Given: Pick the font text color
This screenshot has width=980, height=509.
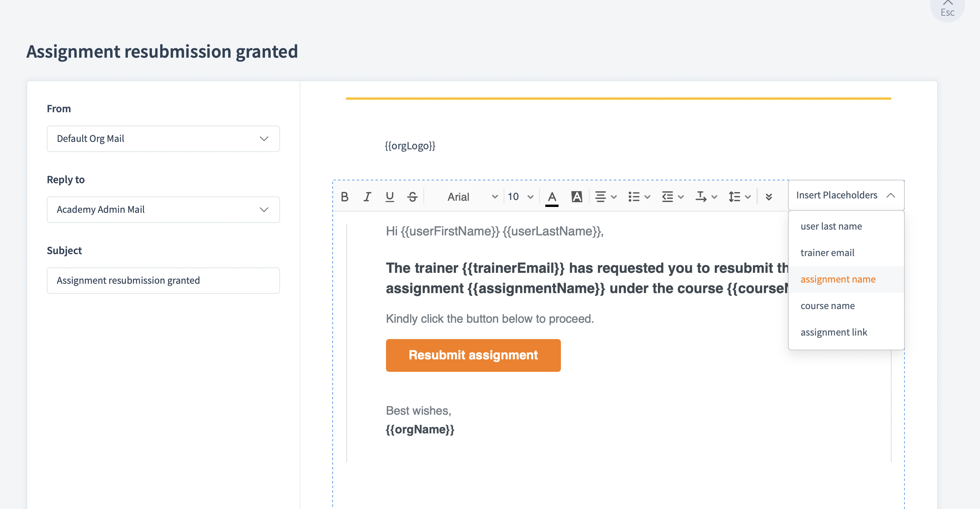Looking at the screenshot, I should point(552,197).
